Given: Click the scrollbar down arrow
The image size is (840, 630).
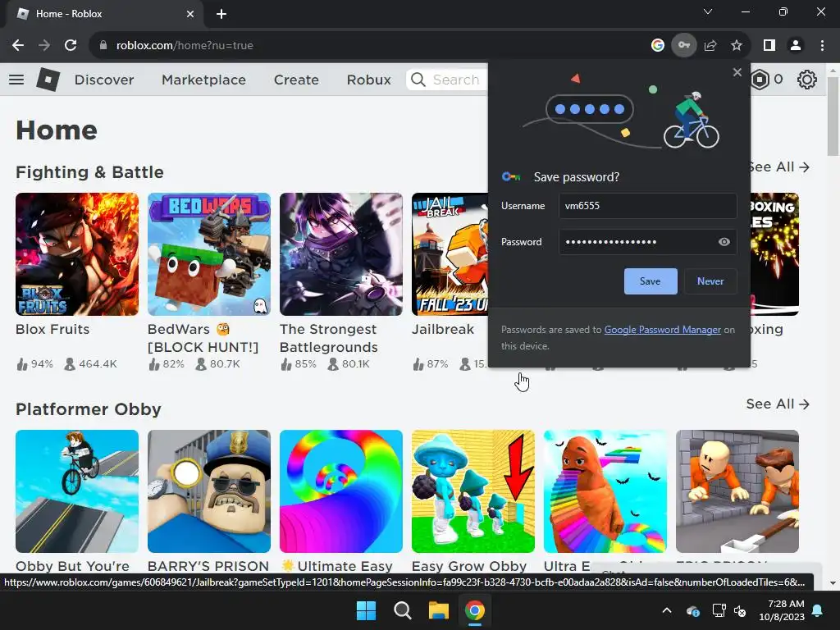Looking at the screenshot, I should coord(833,583).
